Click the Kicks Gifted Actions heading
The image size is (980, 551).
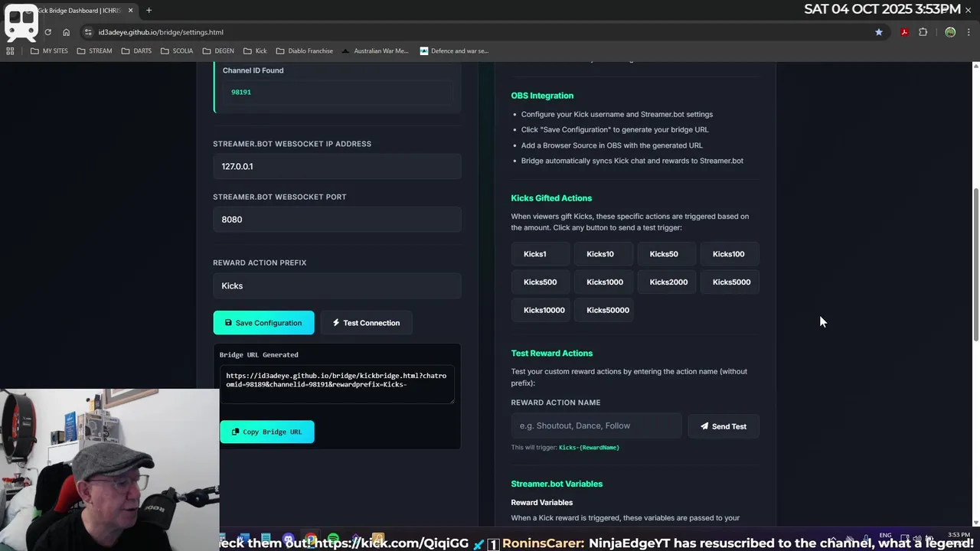click(551, 198)
